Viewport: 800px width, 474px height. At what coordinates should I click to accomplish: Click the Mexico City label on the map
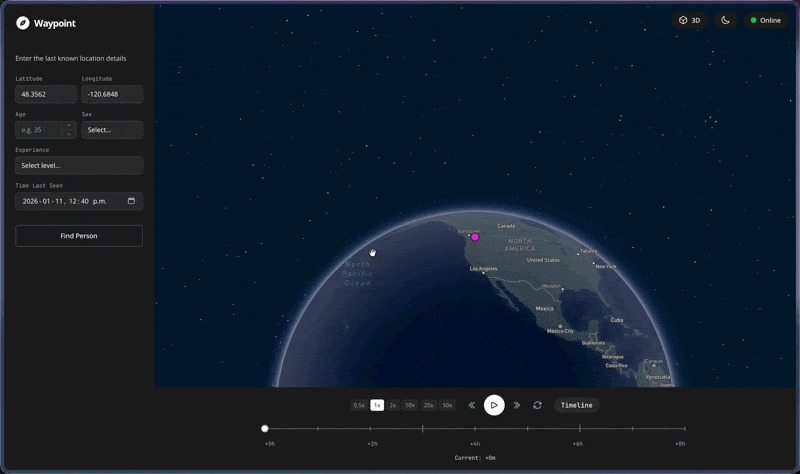(x=560, y=331)
